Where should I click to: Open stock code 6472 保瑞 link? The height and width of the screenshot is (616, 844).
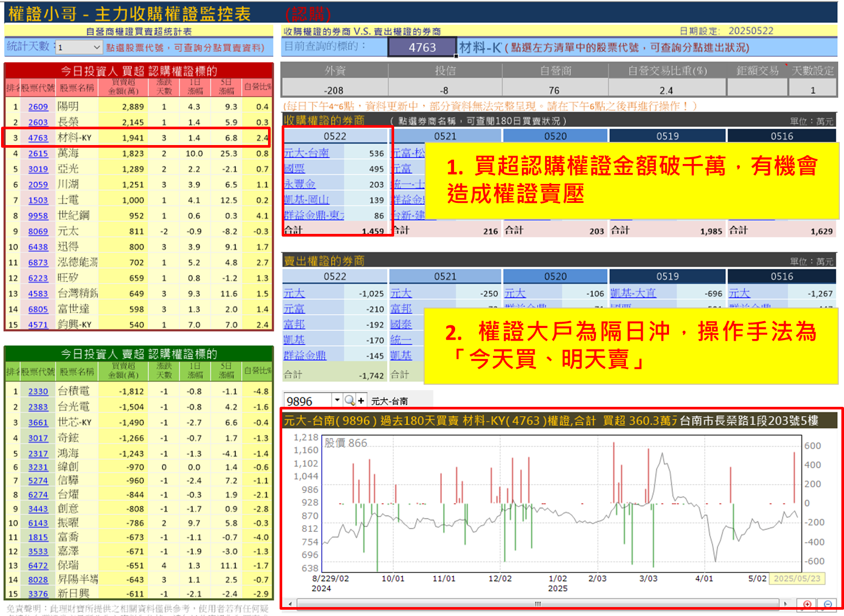point(38,566)
